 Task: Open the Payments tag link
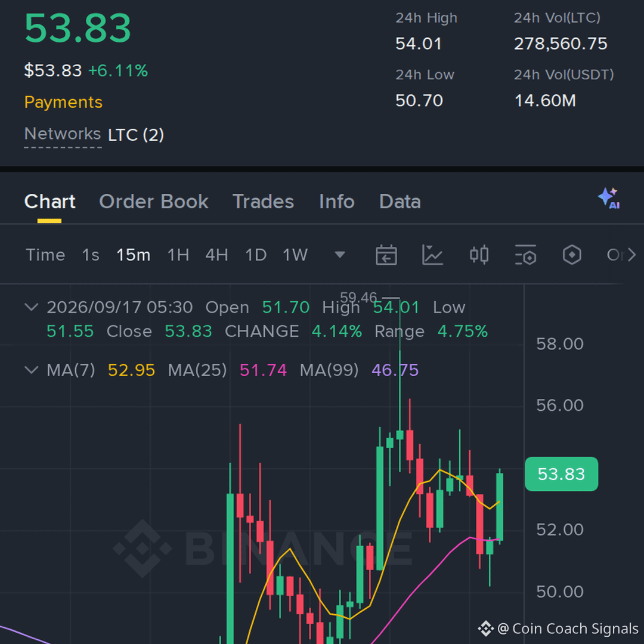point(63,102)
